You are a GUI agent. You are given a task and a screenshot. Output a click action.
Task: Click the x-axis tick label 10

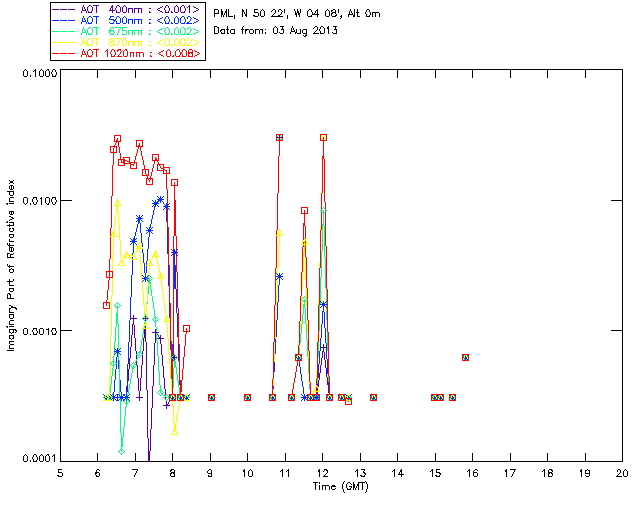[x=247, y=473]
